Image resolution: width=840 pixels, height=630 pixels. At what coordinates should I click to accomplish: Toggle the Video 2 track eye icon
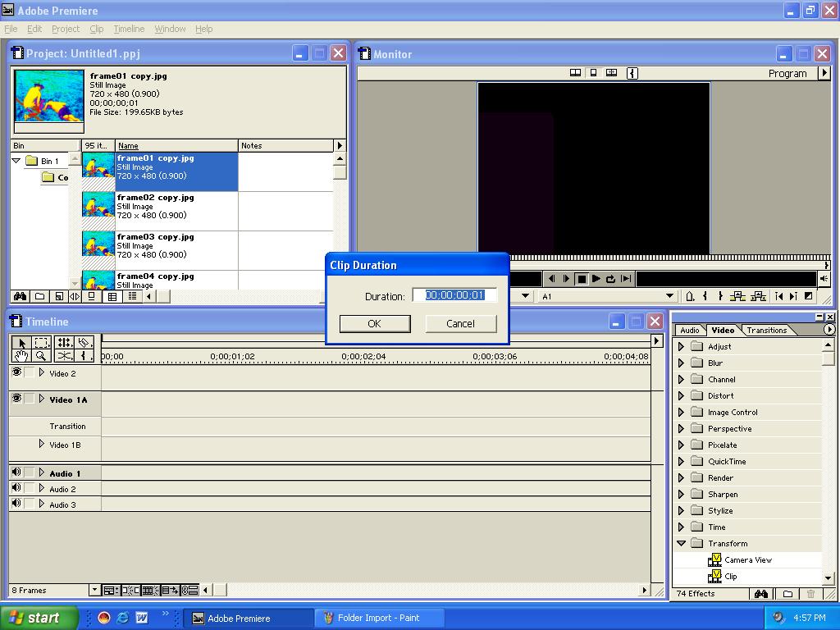(16, 372)
